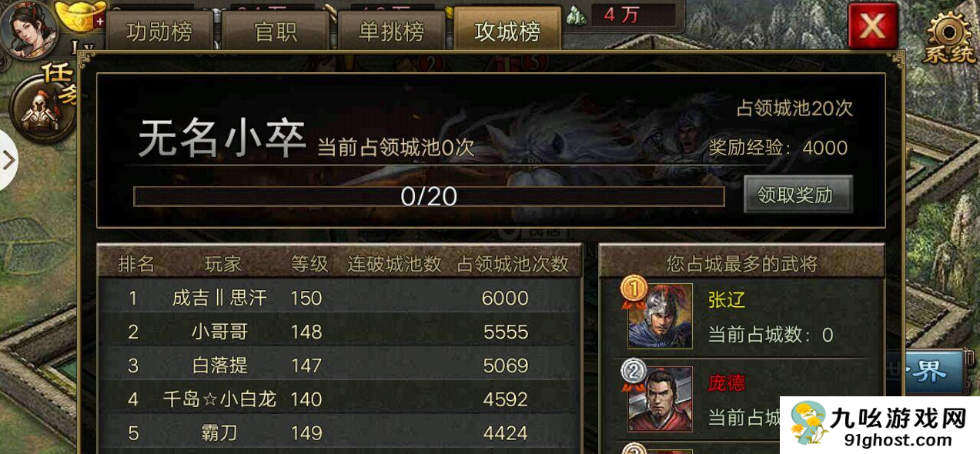Image resolution: width=980 pixels, height=454 pixels.
Task: Select ranking row for 成吉‖思汗
Action: [x=339, y=298]
